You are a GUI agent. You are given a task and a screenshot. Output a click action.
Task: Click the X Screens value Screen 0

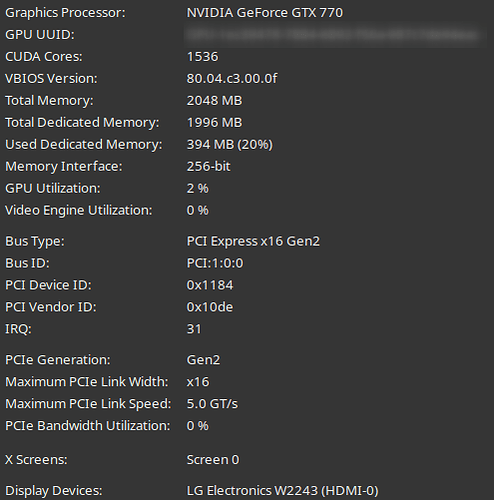point(213,460)
